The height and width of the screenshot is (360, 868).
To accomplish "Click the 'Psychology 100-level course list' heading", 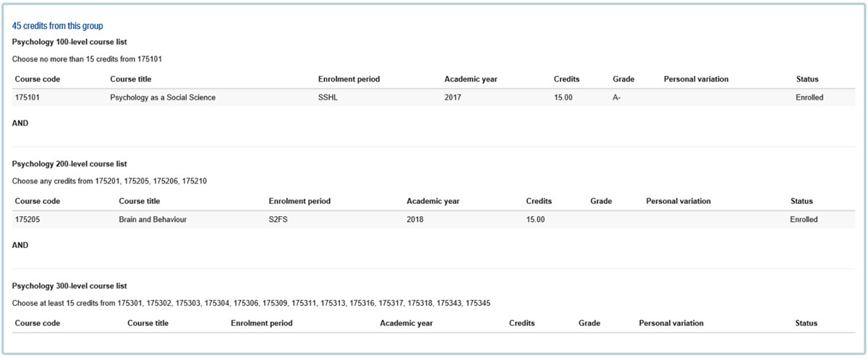I will click(x=70, y=42).
